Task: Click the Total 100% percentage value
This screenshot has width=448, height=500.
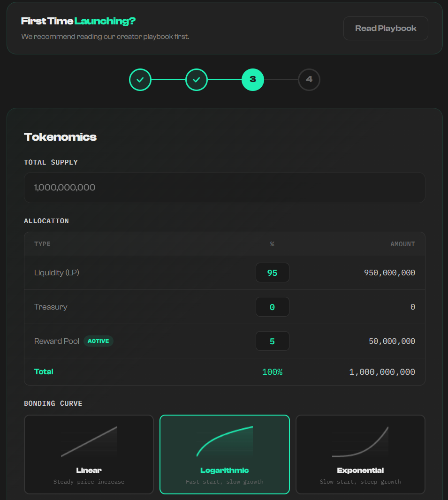Action: 272,372
